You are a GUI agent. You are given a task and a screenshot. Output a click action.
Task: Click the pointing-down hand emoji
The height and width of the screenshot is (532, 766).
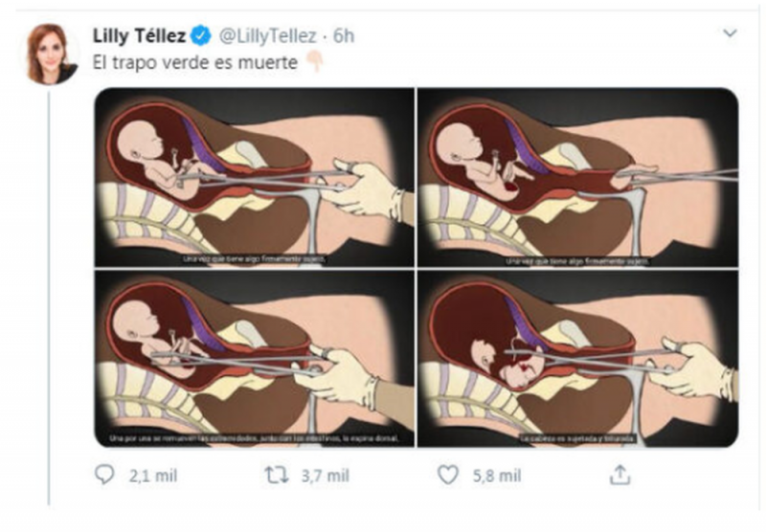314,61
